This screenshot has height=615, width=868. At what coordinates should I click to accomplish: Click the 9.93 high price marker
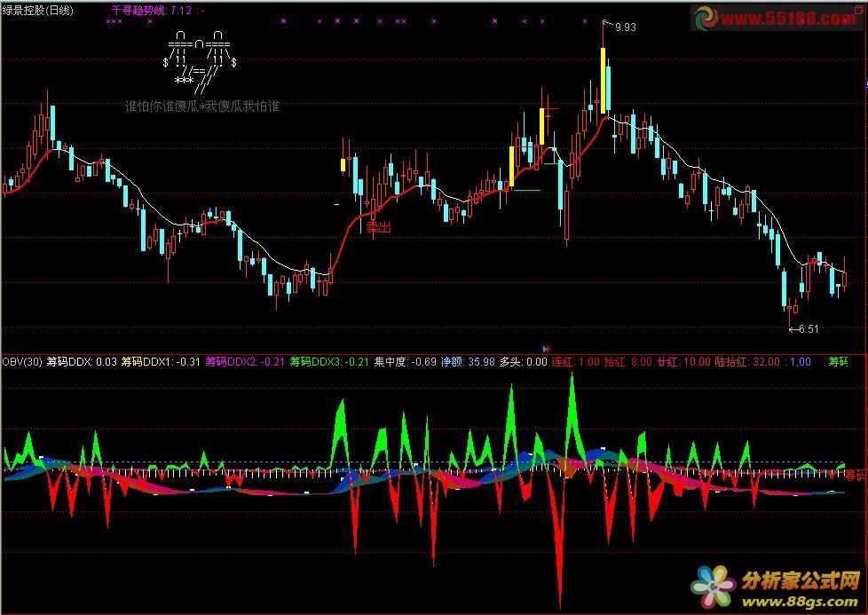tap(626, 28)
